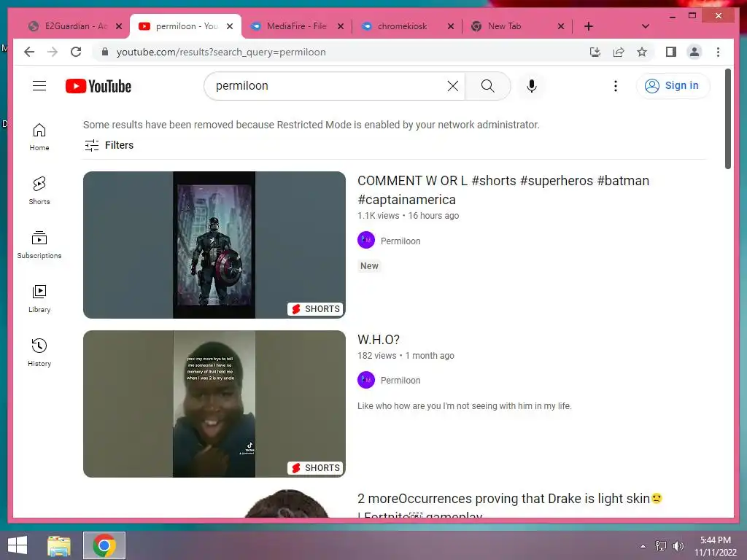Open Subscriptions in the sidebar

point(39,245)
